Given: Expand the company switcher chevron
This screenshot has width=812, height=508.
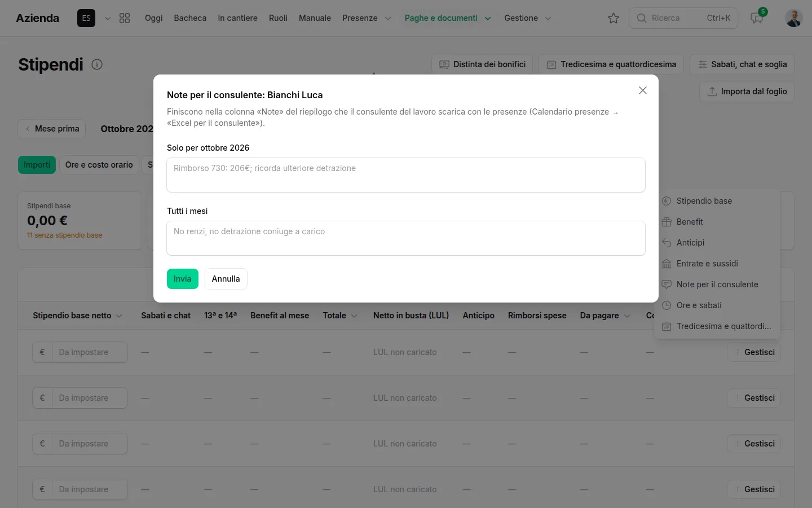Looking at the screenshot, I should (108, 18).
